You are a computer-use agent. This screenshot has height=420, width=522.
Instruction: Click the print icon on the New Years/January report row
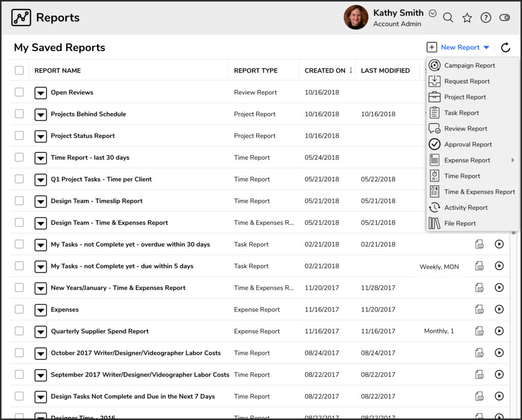pos(480,287)
